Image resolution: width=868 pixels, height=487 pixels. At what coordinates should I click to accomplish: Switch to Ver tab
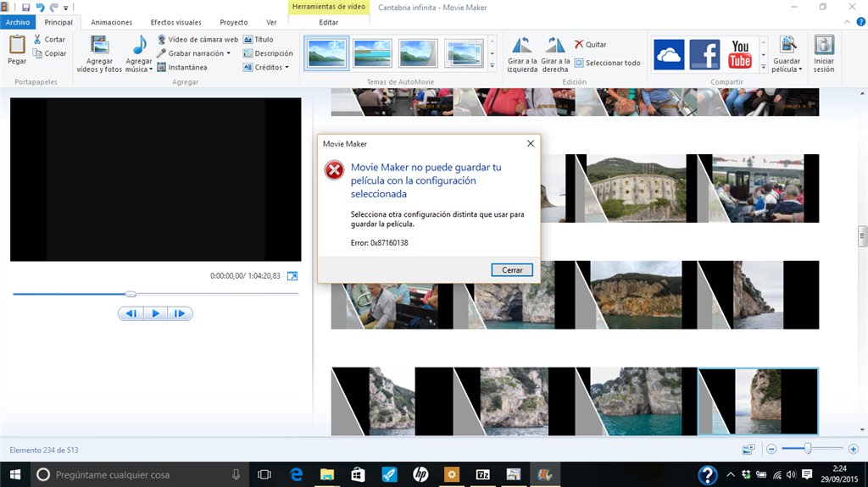point(271,22)
